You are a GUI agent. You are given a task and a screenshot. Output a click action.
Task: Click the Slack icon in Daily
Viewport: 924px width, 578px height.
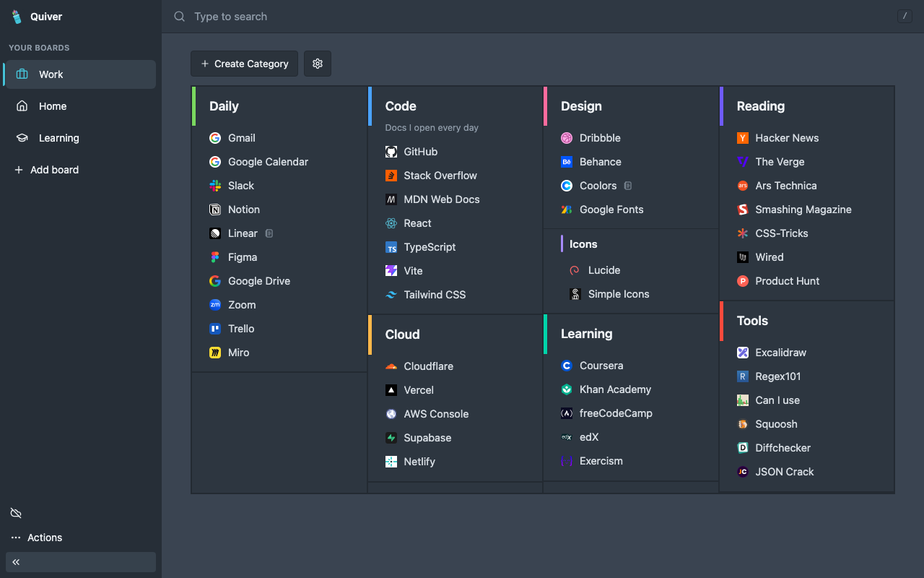215,186
